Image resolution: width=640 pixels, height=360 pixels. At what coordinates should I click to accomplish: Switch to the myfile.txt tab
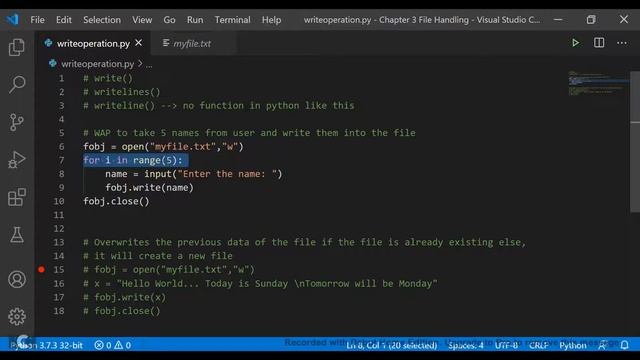tap(192, 43)
